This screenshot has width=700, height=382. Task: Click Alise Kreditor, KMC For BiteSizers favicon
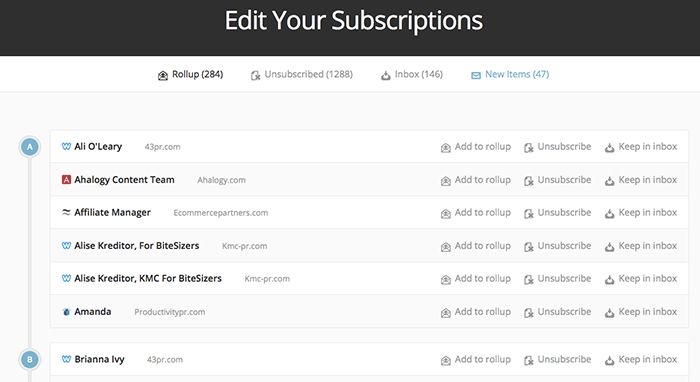pos(66,278)
